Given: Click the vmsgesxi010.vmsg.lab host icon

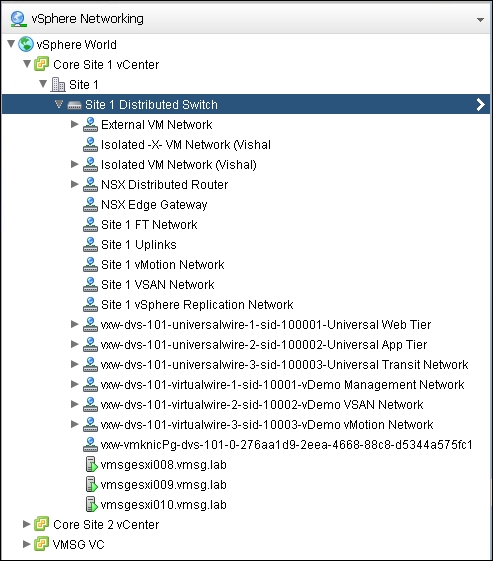Looking at the screenshot, I should (x=91, y=504).
